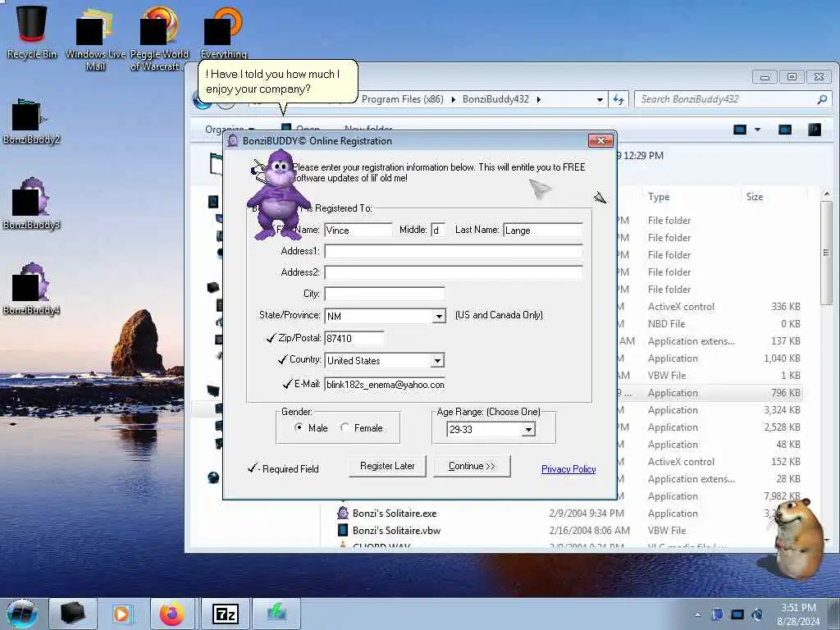The width and height of the screenshot is (840, 630).
Task: Open the Organize menu in Explorer
Action: click(231, 129)
